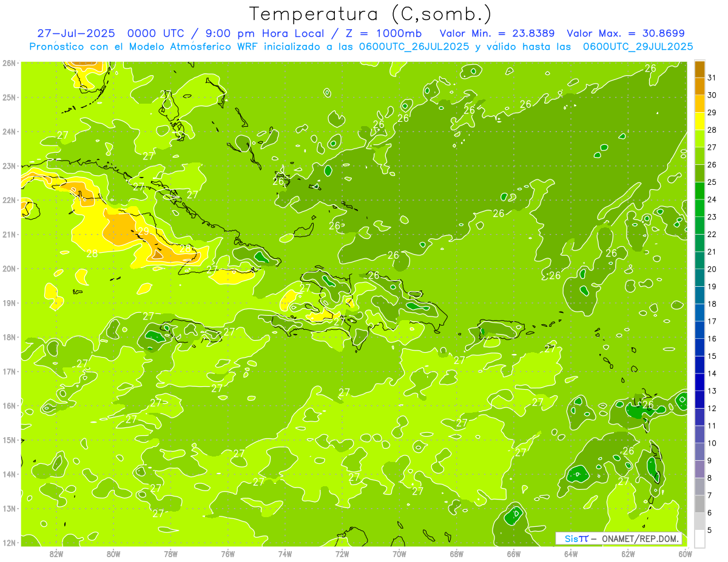Image resolution: width=728 pixels, height=562 pixels.
Task: Click the "15" label on the color bar
Action: (712, 356)
